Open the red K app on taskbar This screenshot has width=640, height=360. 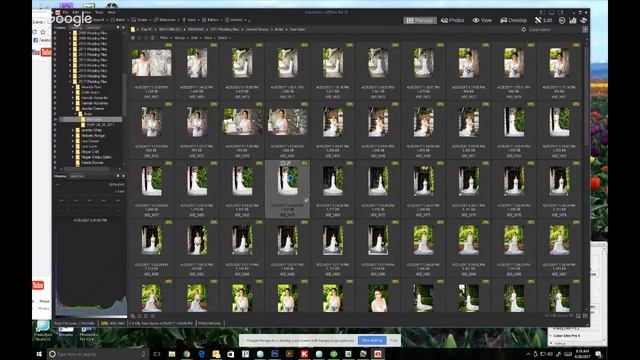[x=304, y=354]
